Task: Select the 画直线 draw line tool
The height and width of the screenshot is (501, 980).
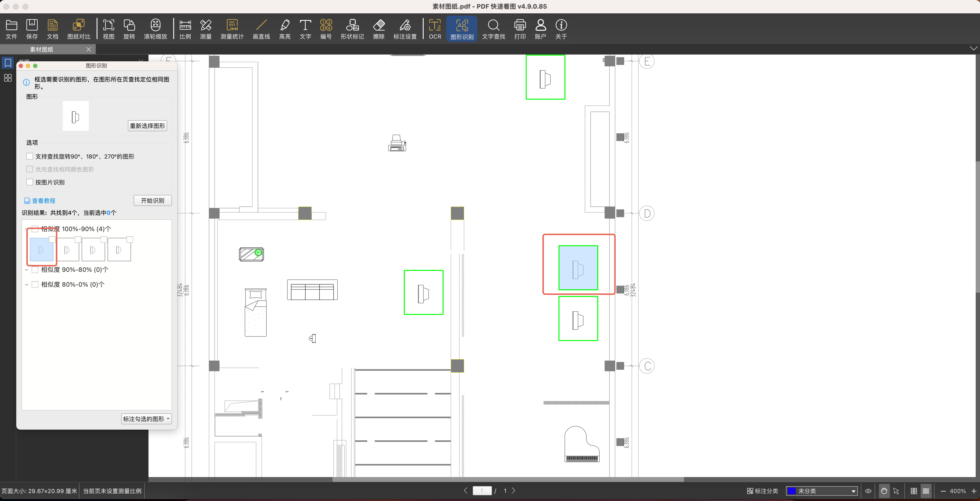Action: pyautogui.click(x=261, y=29)
